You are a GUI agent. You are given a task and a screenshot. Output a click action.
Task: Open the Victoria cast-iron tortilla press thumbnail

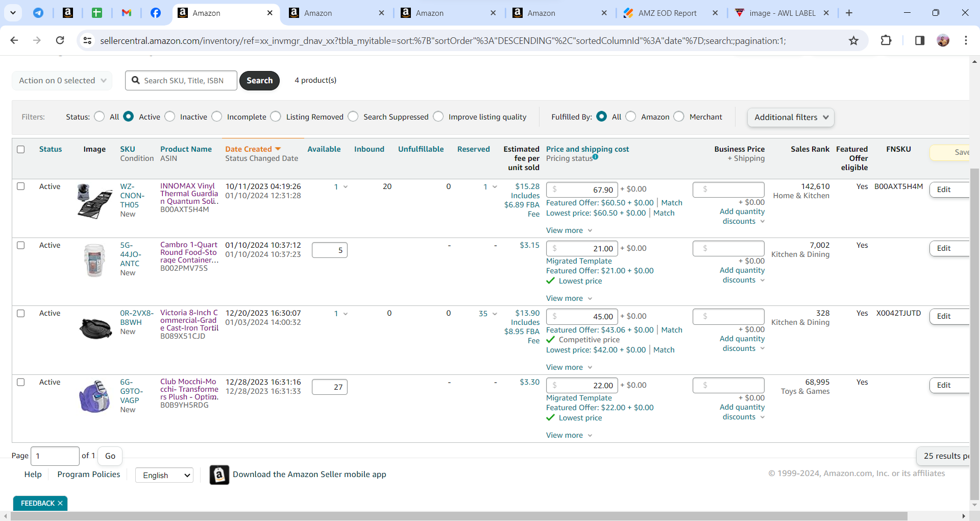(95, 328)
